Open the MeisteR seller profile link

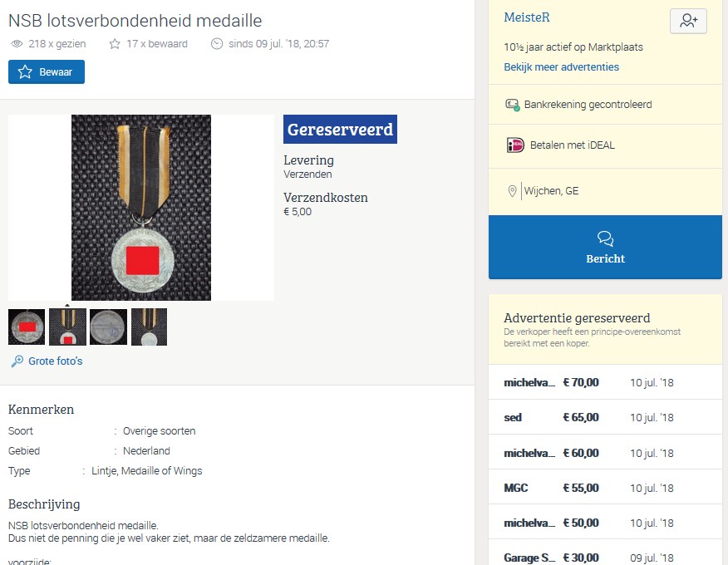click(x=527, y=17)
